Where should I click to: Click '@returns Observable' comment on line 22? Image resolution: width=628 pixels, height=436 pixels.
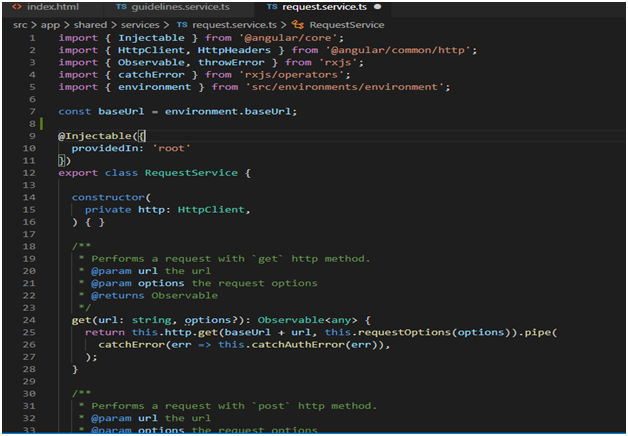(154, 295)
